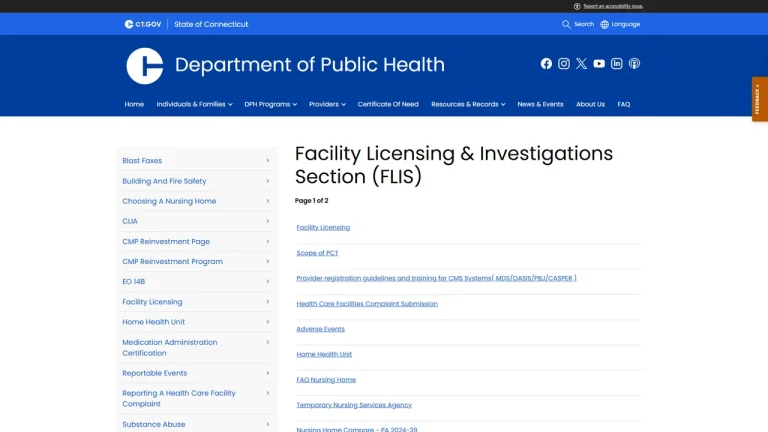
Task: Expand Blast Faxes chevron in sidebar
Action: point(267,161)
